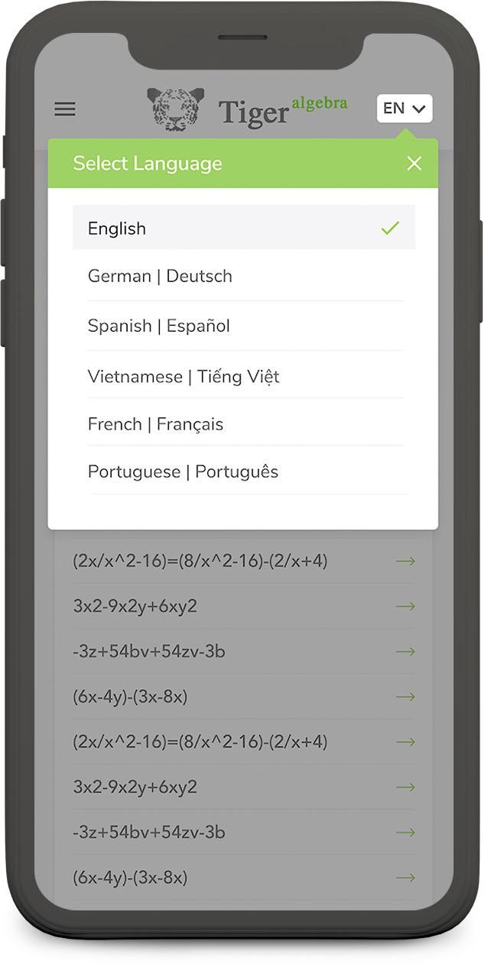The image size is (488, 980).
Task: Choose Portuguese | Português option
Action: click(x=183, y=472)
